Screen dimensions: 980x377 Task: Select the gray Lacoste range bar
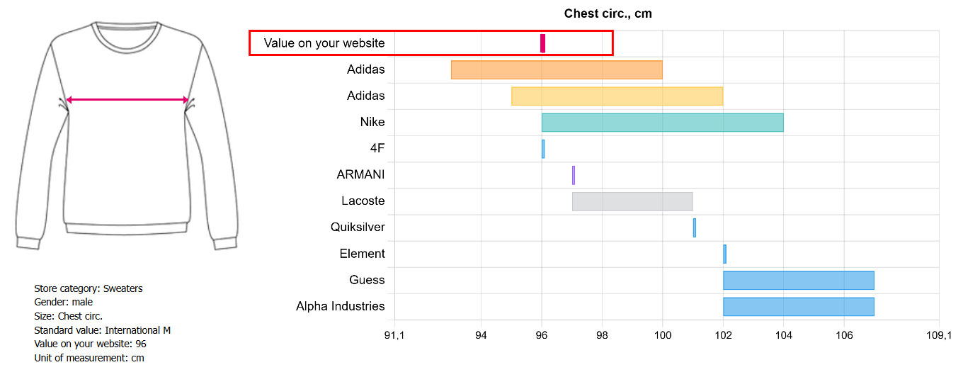pyautogui.click(x=632, y=201)
